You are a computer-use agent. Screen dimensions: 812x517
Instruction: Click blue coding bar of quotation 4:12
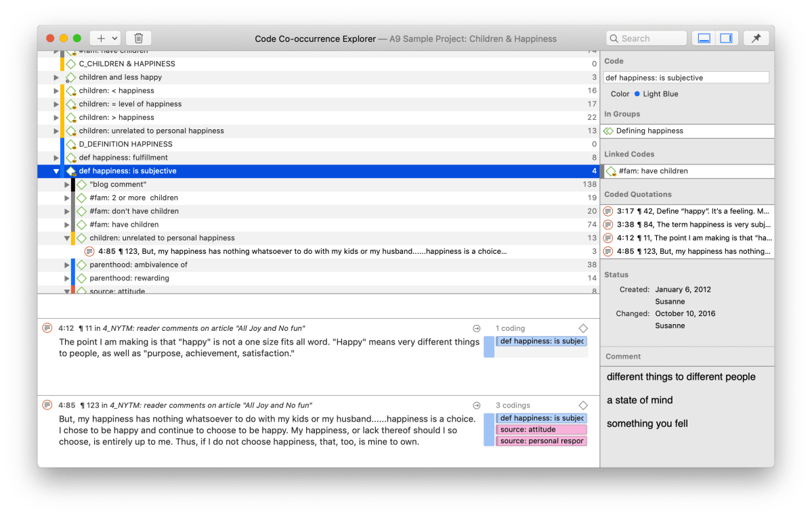489,346
